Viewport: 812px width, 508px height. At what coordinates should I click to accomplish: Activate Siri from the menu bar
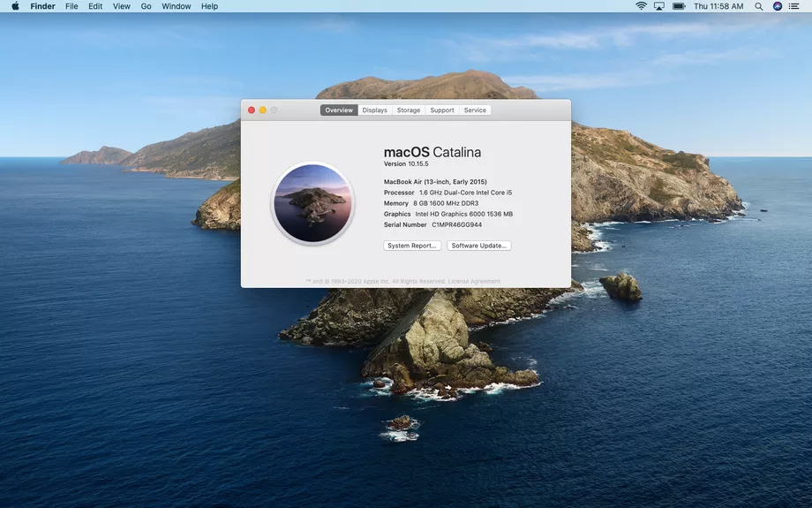[778, 6]
